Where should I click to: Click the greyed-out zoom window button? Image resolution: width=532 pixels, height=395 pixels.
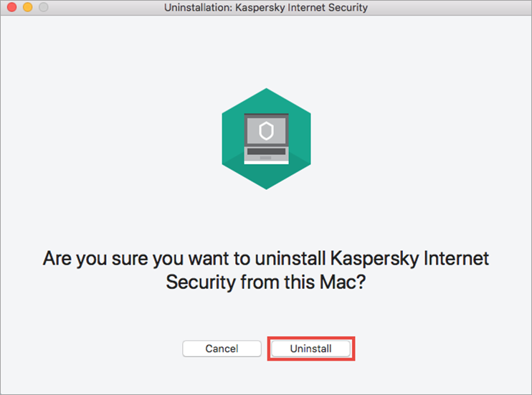(44, 7)
